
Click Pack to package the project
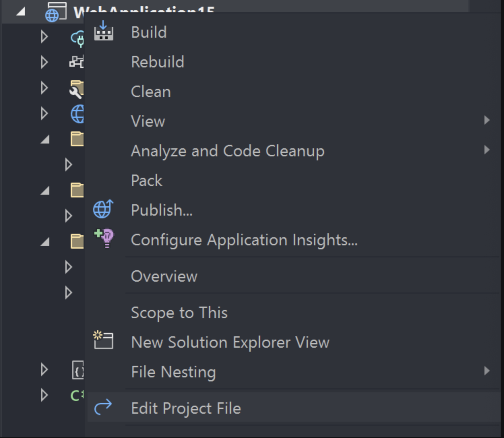click(x=147, y=181)
